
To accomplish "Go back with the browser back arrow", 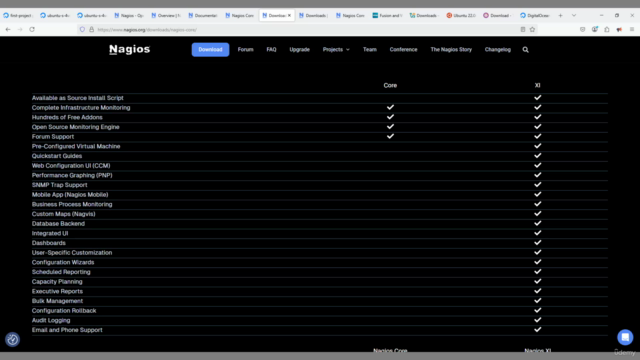I will 8,29.
